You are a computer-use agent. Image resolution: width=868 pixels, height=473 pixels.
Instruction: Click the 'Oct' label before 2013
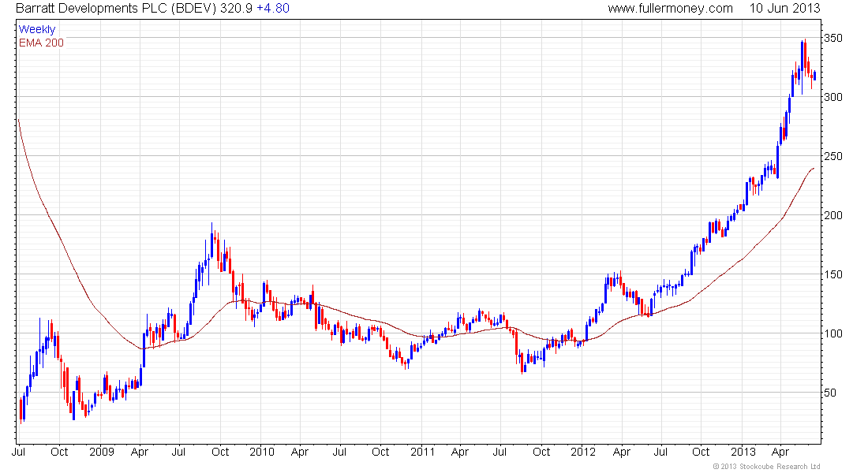point(701,452)
